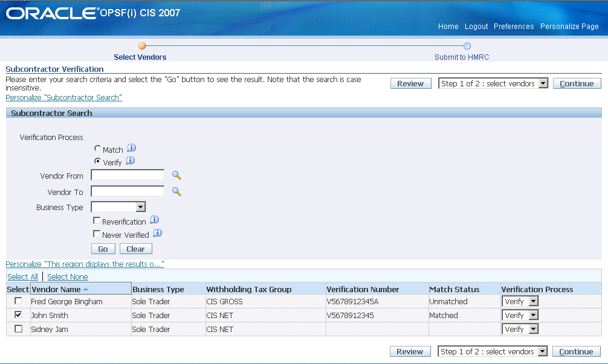The height and width of the screenshot is (364, 608).
Task: Select the Match radio button
Action: (x=97, y=148)
